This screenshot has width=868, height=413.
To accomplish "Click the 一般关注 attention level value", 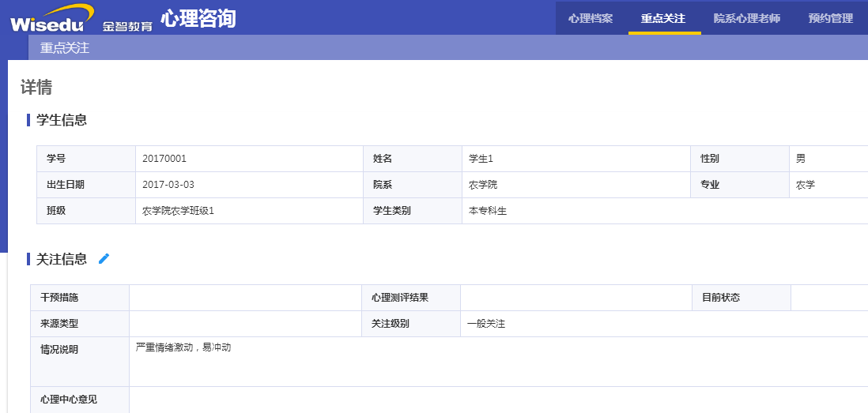I will [486, 324].
